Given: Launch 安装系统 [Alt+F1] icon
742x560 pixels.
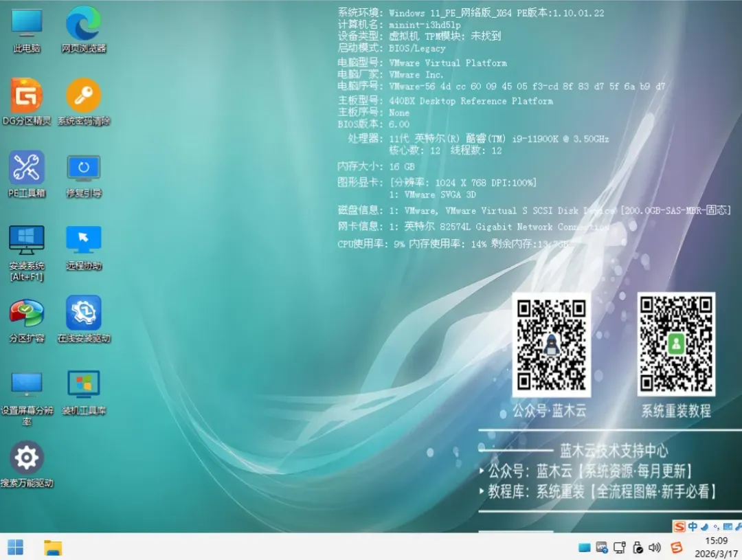Looking at the screenshot, I should click(27, 253).
